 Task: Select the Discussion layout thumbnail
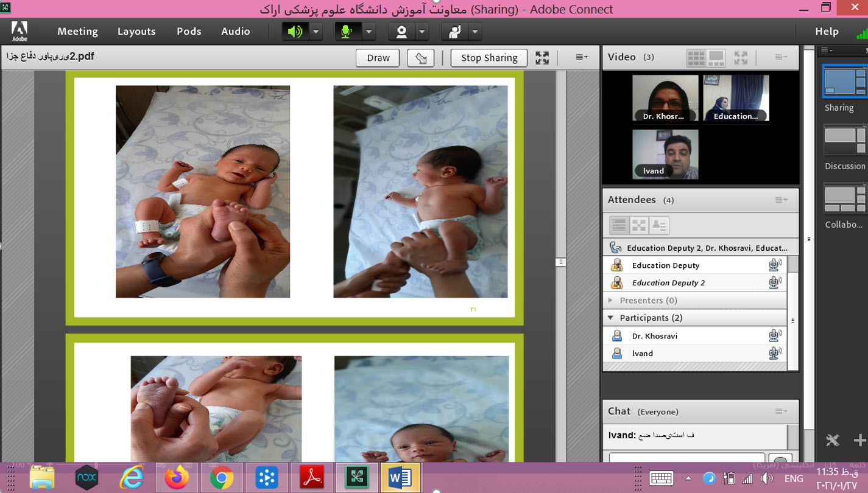tap(844, 141)
